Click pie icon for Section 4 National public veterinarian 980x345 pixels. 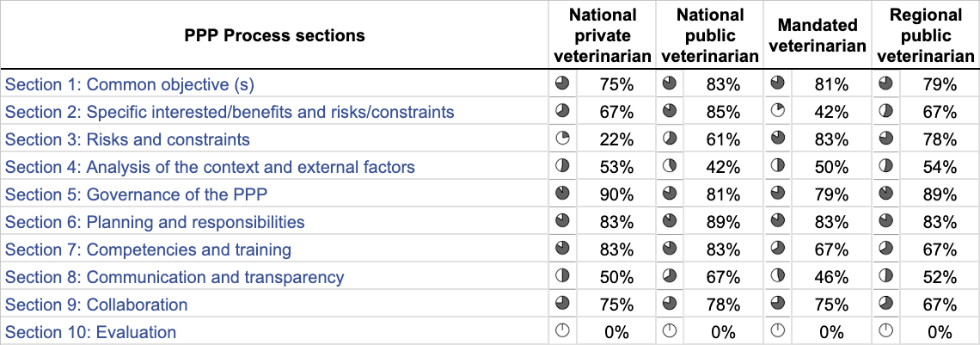pos(669,167)
